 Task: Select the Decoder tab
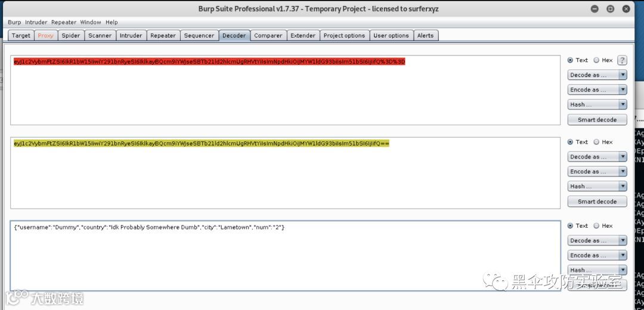(234, 35)
